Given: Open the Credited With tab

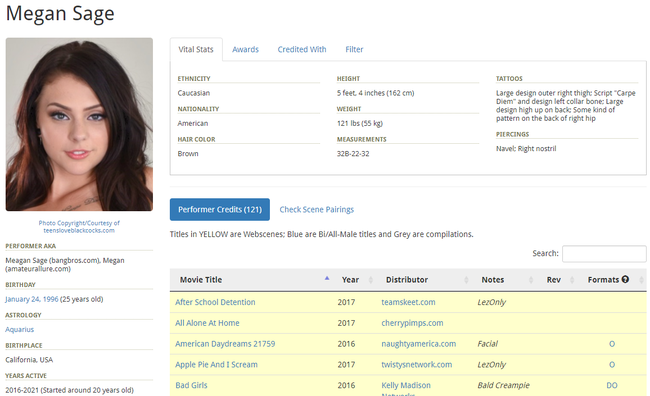Looking at the screenshot, I should 302,49.
